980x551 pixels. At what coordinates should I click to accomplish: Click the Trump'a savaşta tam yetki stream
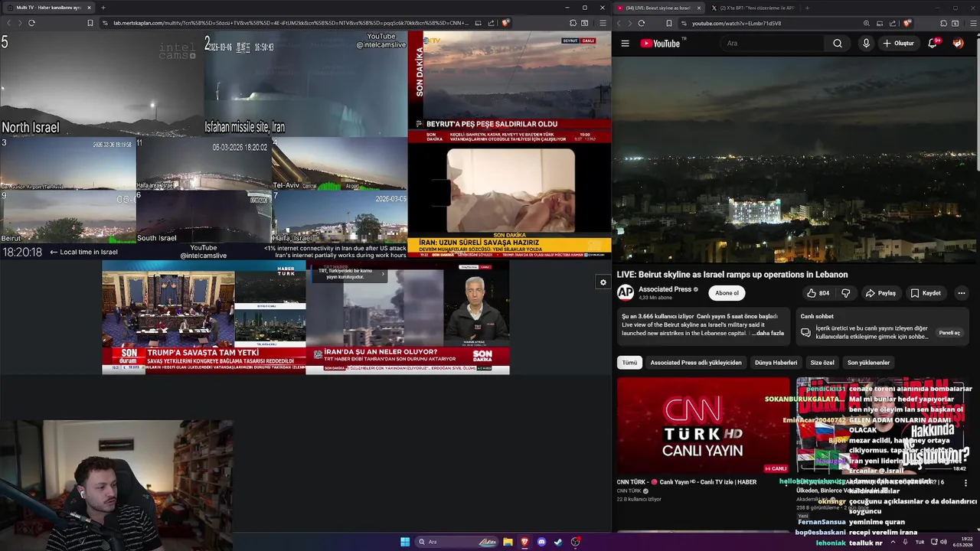tap(204, 317)
